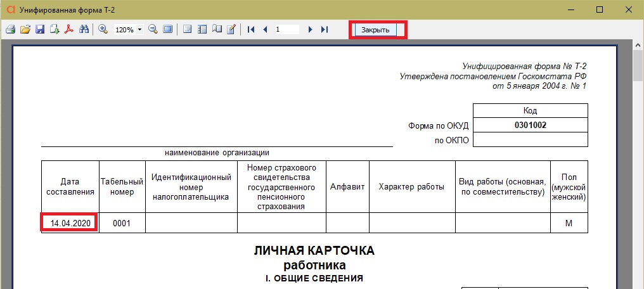This screenshot has width=644, height=289.
Task: Jump to the last page
Action: [325, 30]
